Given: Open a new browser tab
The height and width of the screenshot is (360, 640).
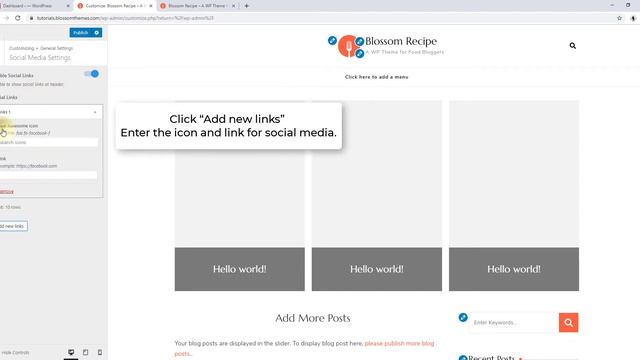Looking at the screenshot, I should click(247, 6).
